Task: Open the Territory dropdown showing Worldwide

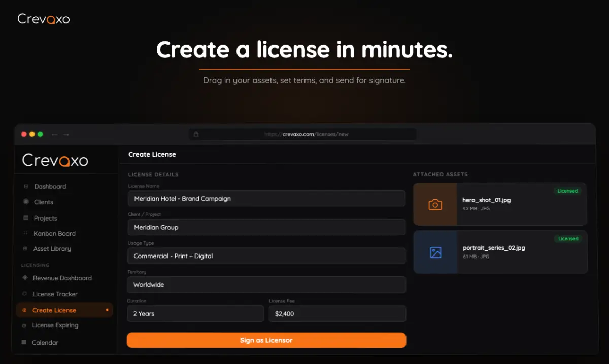Action: [266, 285]
